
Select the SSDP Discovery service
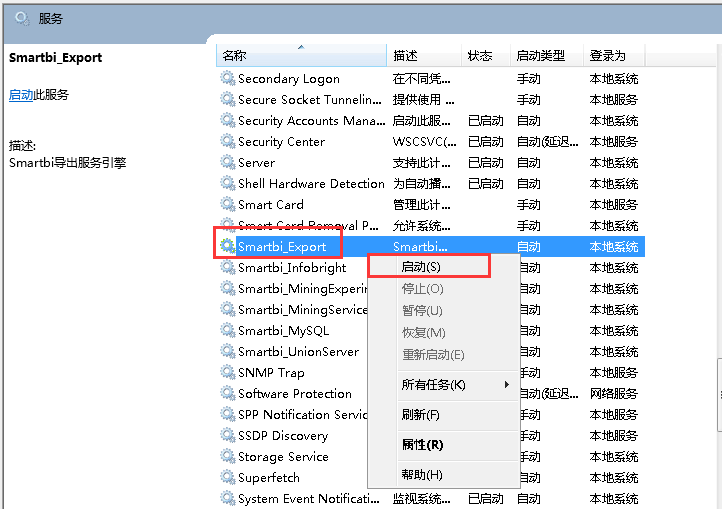[x=283, y=436]
